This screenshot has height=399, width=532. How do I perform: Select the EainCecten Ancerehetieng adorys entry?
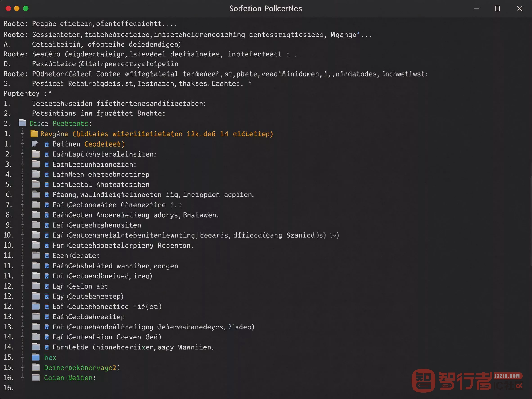pyautogui.click(x=136, y=215)
